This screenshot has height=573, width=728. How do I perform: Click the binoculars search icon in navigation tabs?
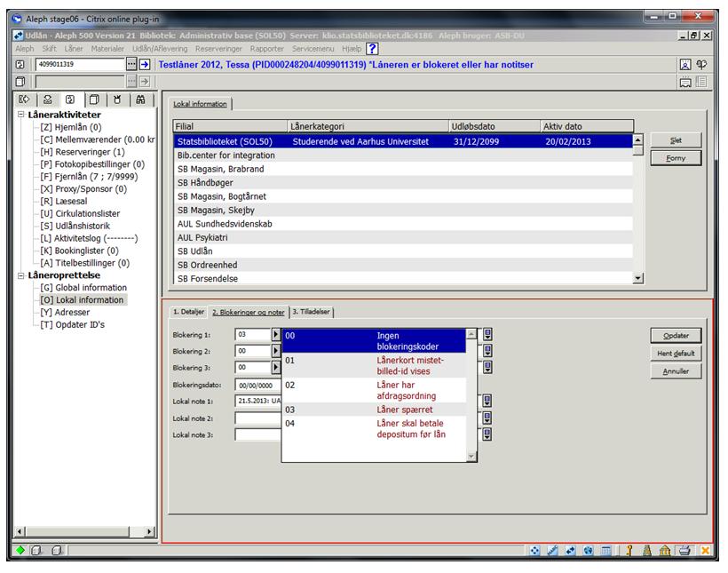click(x=142, y=100)
